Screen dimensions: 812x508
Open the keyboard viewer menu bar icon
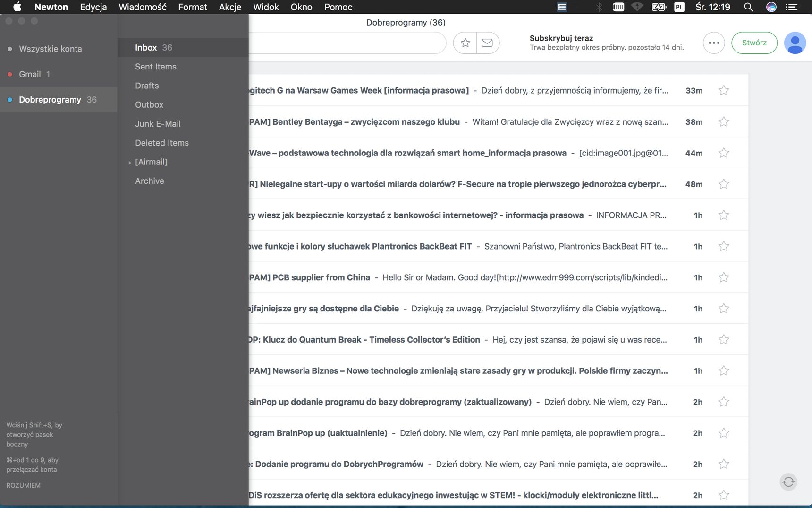618,7
